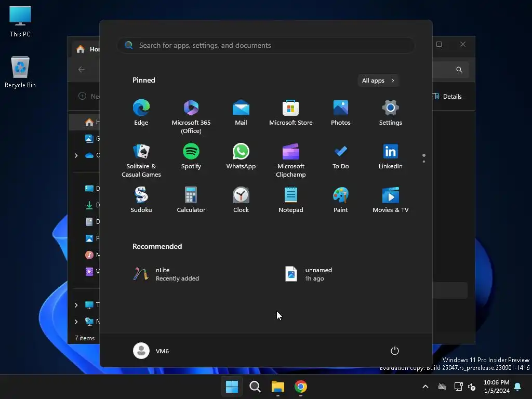Open the Mail app

point(241,113)
